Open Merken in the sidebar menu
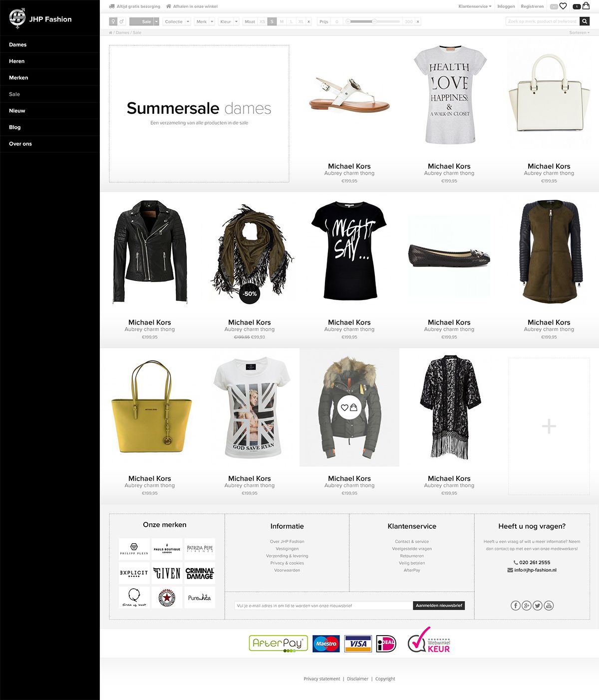This screenshot has width=599, height=700. pos(18,77)
